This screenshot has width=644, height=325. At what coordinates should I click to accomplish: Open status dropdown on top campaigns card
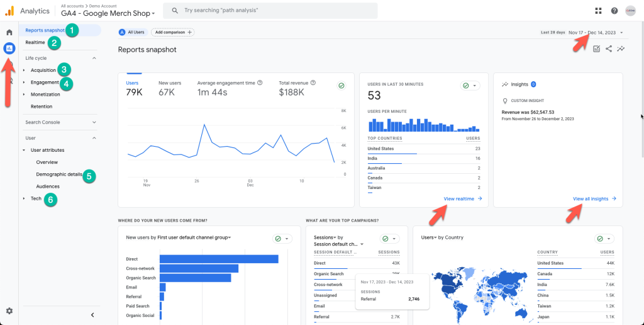click(x=390, y=239)
